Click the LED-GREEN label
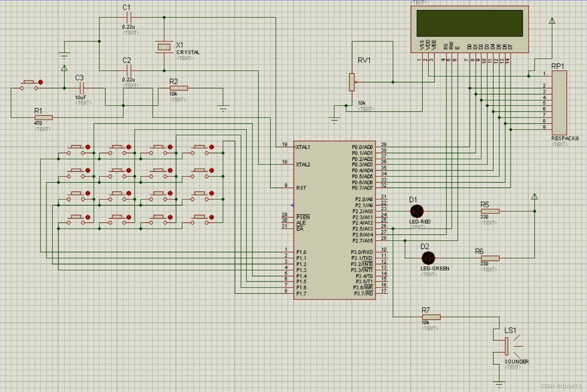The width and height of the screenshot is (587, 392). pos(435,269)
